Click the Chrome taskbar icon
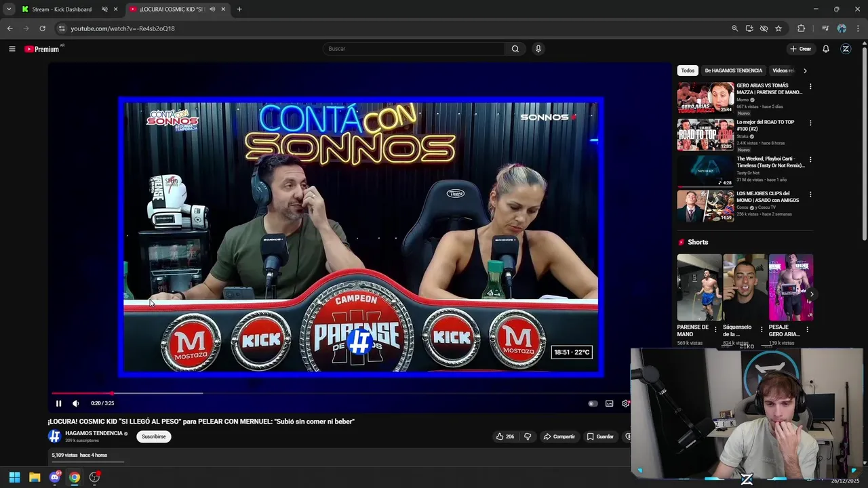The height and width of the screenshot is (488, 868). pyautogui.click(x=75, y=477)
